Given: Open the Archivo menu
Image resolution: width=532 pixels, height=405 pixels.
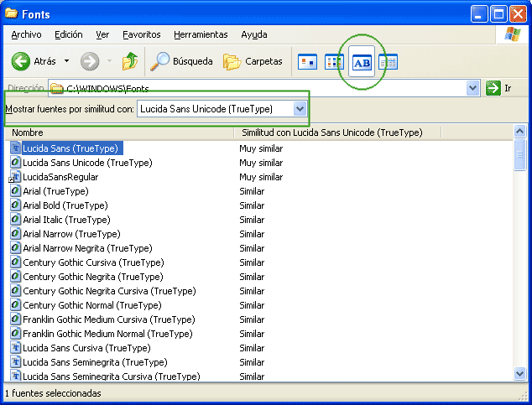Looking at the screenshot, I should (27, 34).
